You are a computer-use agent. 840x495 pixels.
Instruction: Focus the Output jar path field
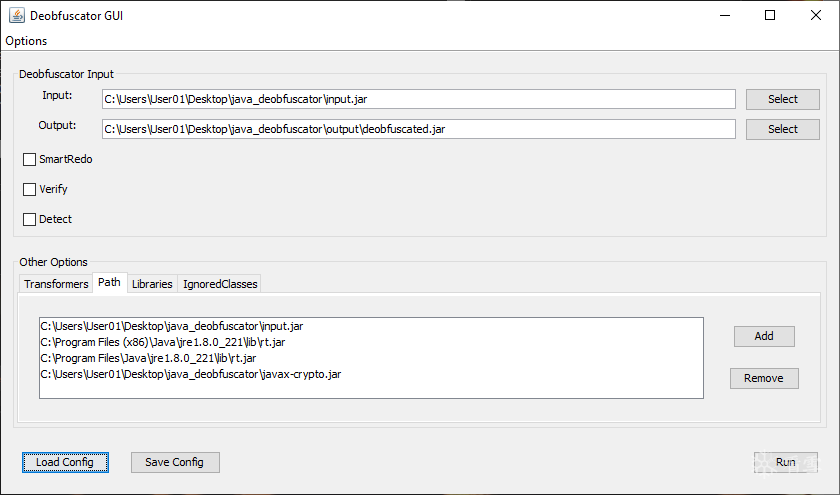pyautogui.click(x=418, y=129)
